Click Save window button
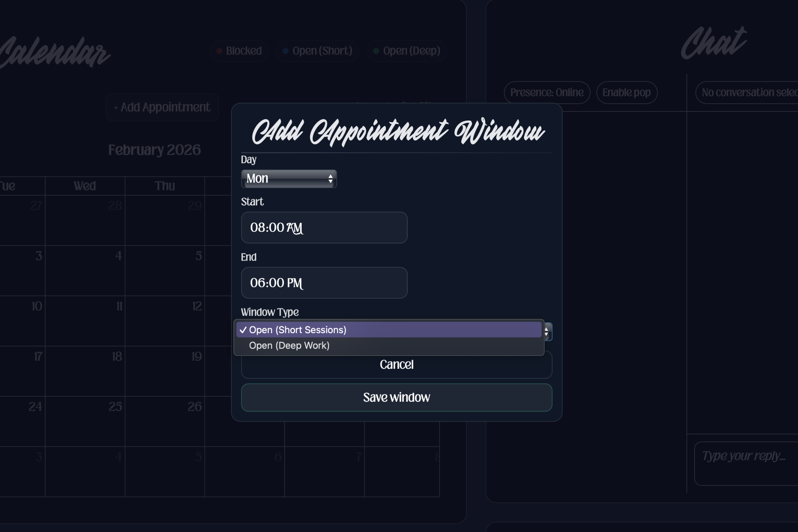Viewport: 798px width, 532px height. tap(396, 397)
